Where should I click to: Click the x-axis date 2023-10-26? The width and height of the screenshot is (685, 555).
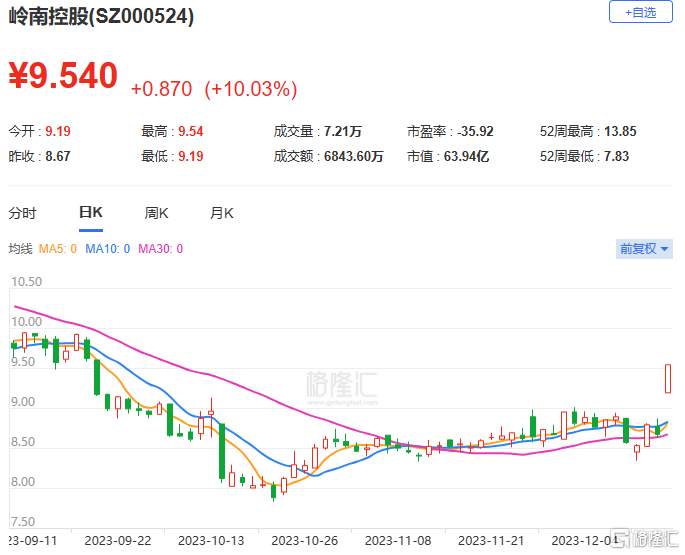click(304, 541)
